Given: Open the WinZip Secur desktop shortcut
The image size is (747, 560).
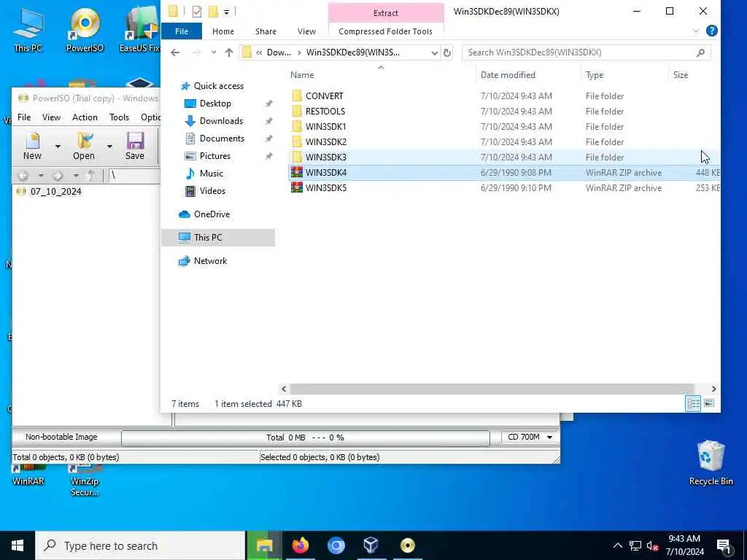Looking at the screenshot, I should pos(85,481).
